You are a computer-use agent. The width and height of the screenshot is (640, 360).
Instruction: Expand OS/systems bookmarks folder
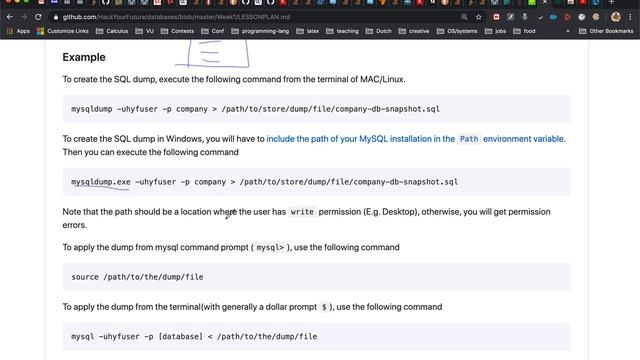pos(457,31)
